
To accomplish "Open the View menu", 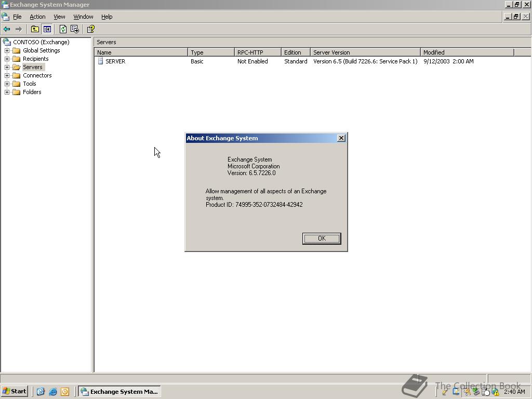I will click(59, 17).
